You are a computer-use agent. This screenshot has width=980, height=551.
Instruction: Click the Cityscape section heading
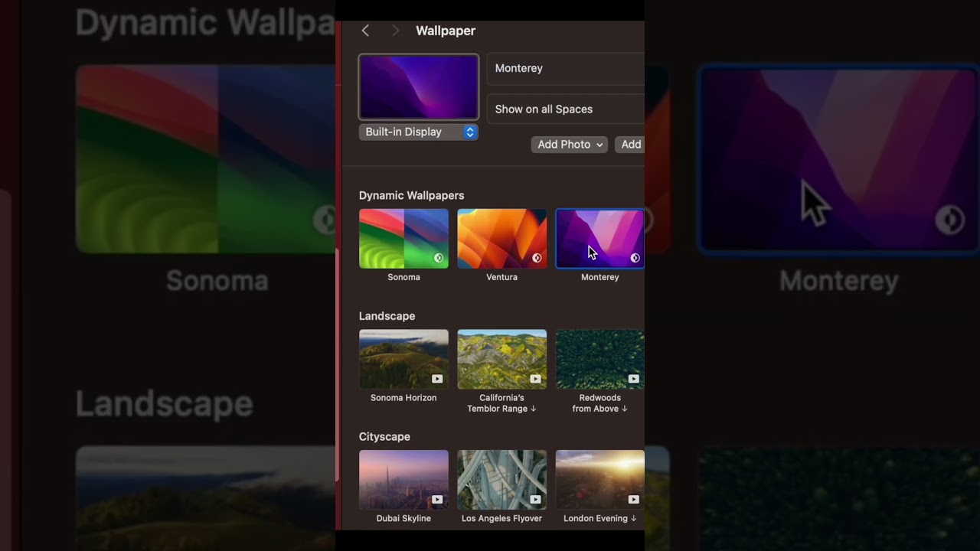(x=384, y=437)
